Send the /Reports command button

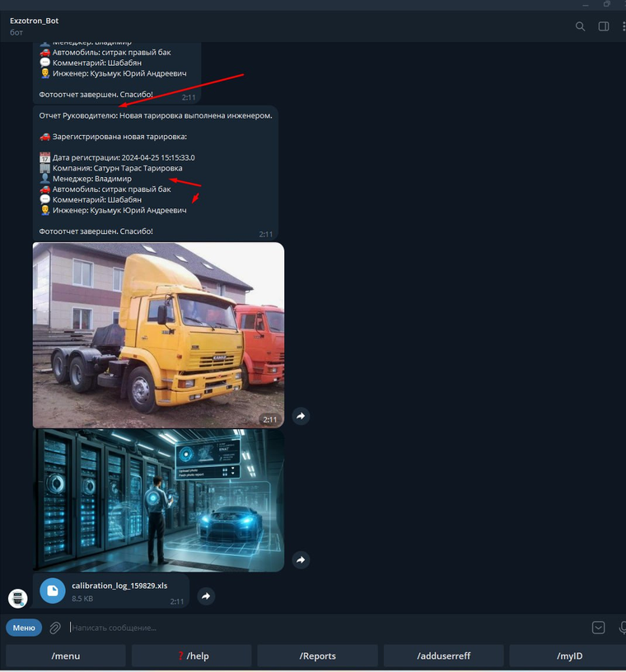[x=318, y=656]
